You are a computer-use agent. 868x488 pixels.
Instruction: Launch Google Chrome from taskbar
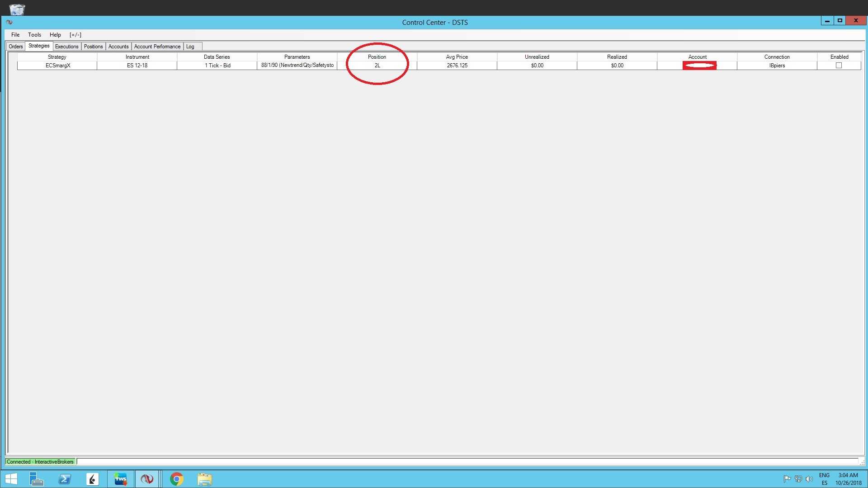point(176,479)
